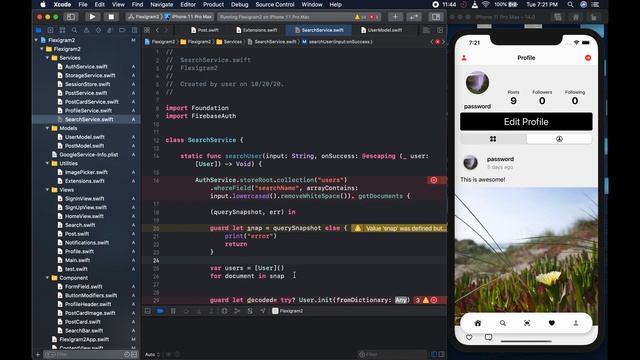
Task: Open the Test navigator diamond icon
Action: 98,30
